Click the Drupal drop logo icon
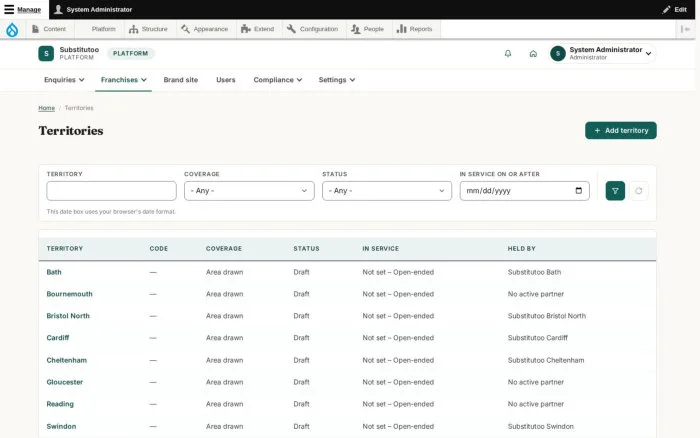Viewport: 700px width, 438px height. (x=12, y=29)
